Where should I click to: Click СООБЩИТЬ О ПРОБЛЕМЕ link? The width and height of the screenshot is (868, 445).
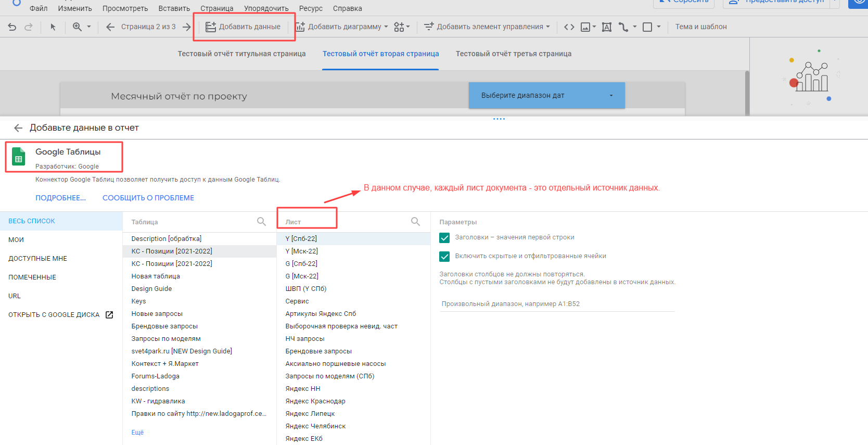148,198
